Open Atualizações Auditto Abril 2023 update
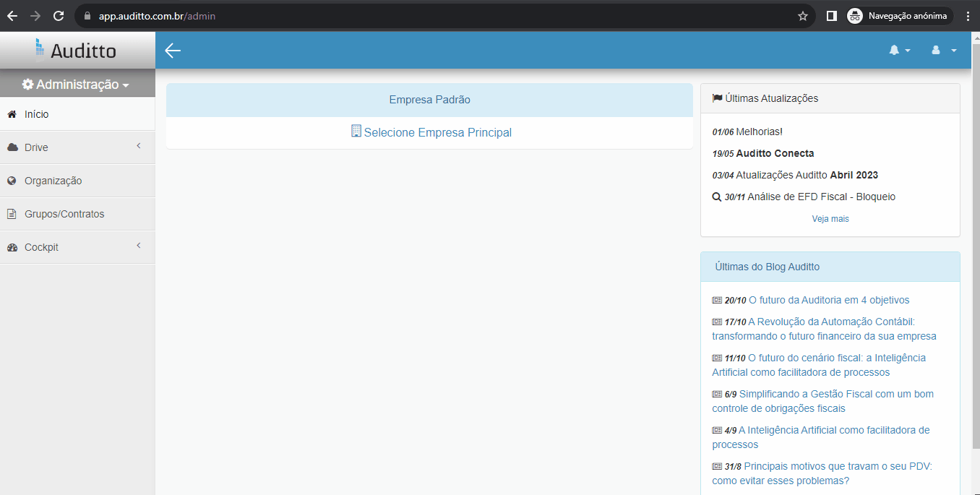The image size is (980, 495). click(795, 175)
